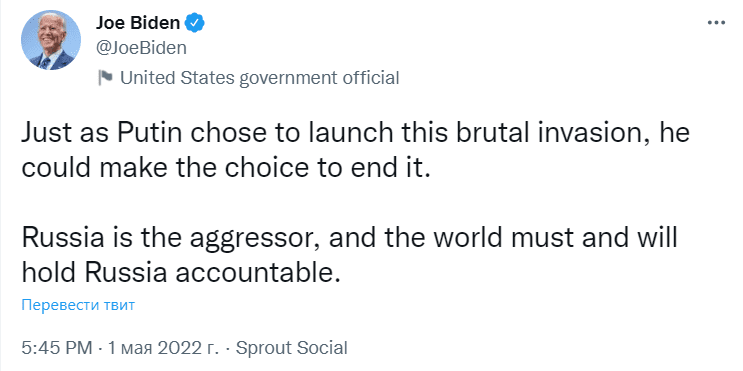Open the @JoeBiden handle link

(141, 48)
